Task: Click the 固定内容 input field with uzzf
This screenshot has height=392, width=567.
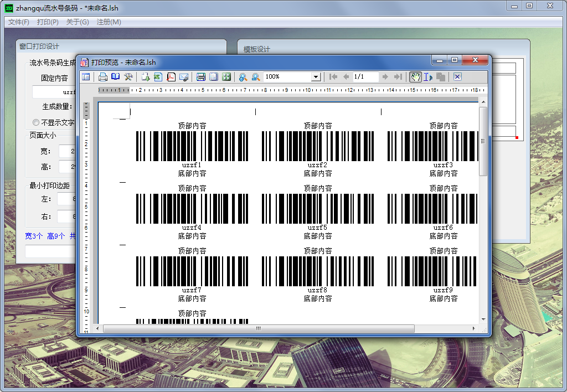Action: (54, 92)
